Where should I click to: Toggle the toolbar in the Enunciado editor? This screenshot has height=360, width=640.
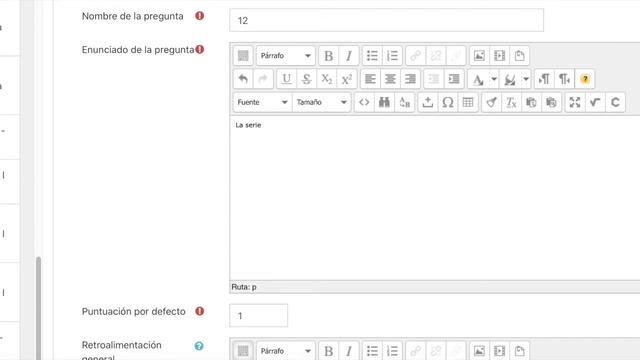[x=243, y=56]
